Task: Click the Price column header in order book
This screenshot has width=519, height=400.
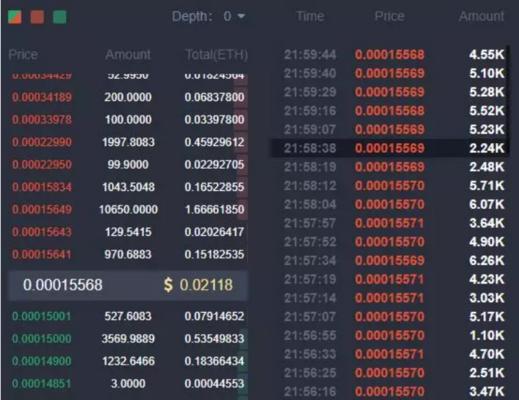Action: [x=23, y=54]
